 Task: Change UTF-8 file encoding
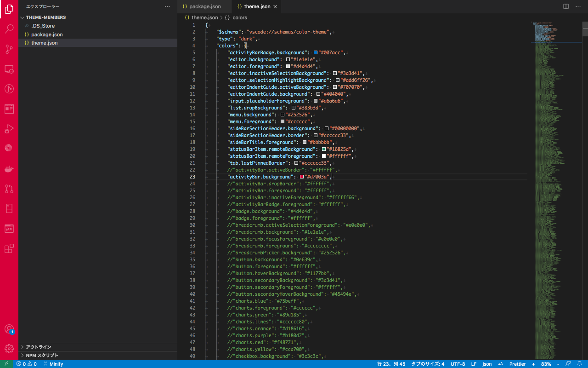coord(458,364)
